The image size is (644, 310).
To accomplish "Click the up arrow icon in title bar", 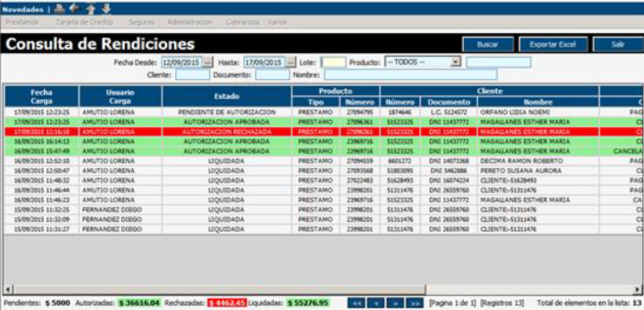I will (91, 9).
